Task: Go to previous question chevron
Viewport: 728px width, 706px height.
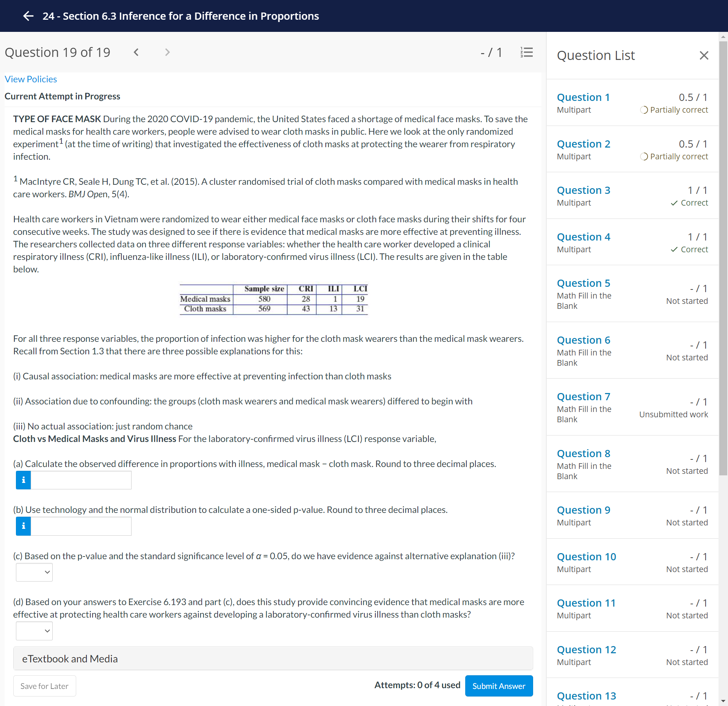Action: 136,52
